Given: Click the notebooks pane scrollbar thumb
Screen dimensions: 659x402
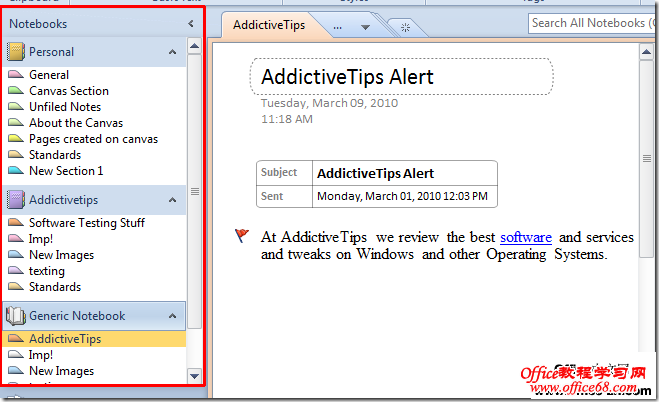Looking at the screenshot, I should tap(195, 191).
